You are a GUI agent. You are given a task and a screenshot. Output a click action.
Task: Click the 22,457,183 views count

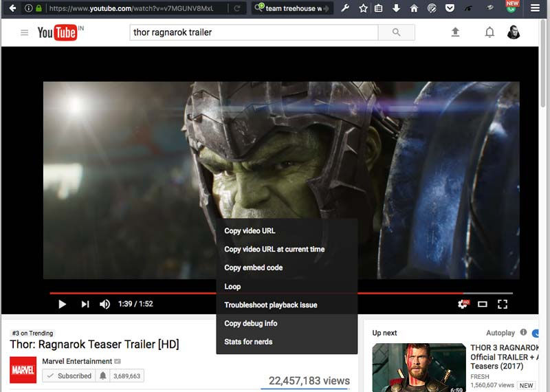[309, 381]
